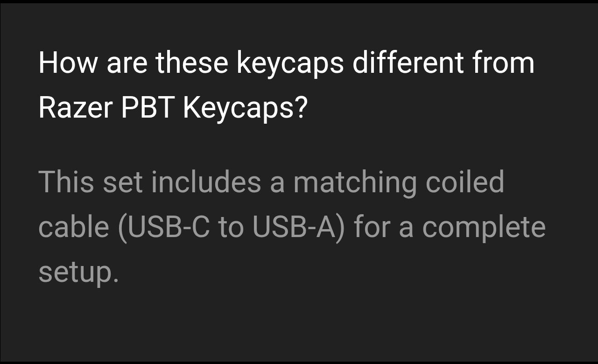Viewport: 598px width, 364px height.
Task: Click the word "complete" in the answer
Action: 484,227
